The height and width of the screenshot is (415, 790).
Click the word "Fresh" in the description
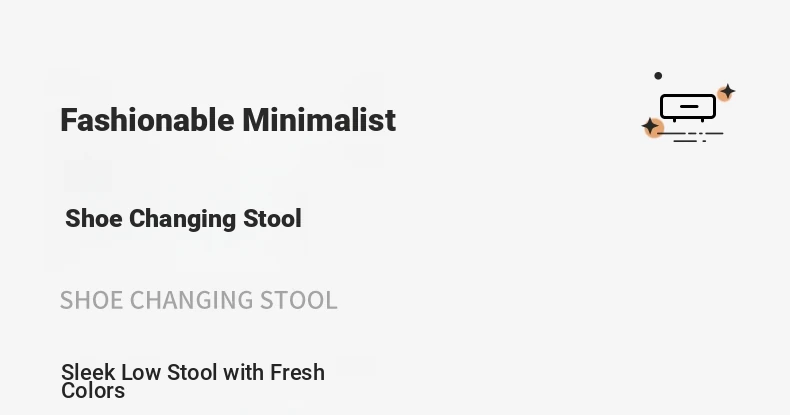(297, 372)
